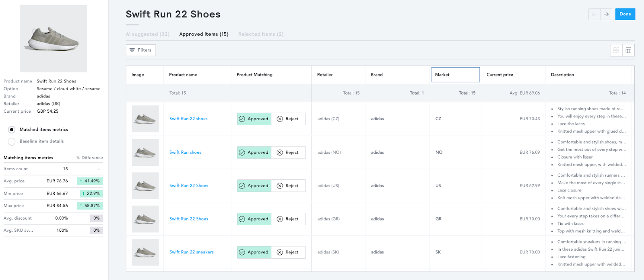Viewport: 644px width, 280px height.
Task: Reject the adidas (SK) item
Action: point(288,252)
